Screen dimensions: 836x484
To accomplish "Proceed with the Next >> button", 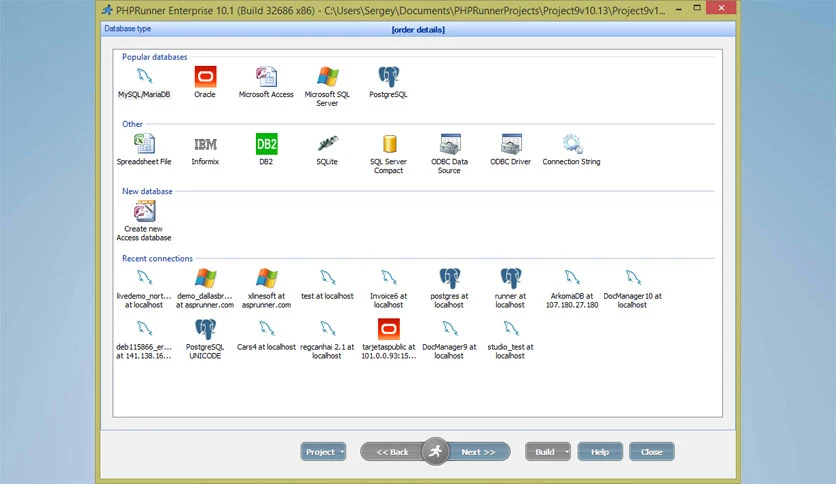I will (478, 452).
